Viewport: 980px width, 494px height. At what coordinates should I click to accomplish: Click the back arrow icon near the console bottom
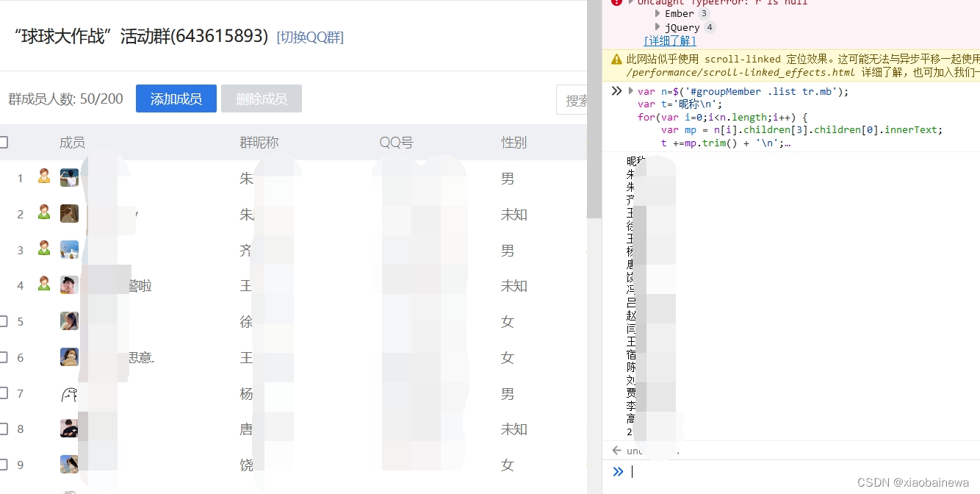coord(616,450)
